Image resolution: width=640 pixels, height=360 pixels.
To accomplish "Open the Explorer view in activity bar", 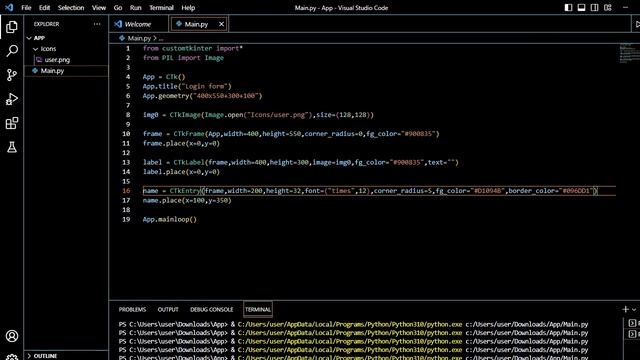I will point(12,27).
